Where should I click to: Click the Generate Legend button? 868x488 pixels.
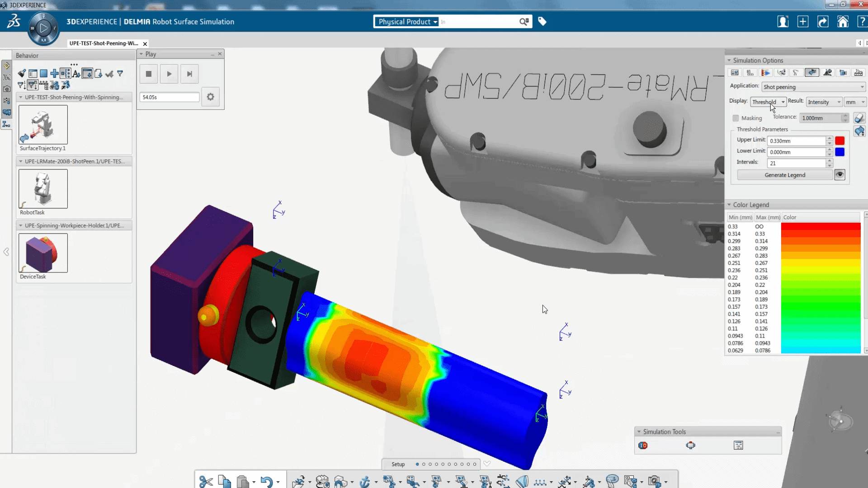tap(785, 175)
